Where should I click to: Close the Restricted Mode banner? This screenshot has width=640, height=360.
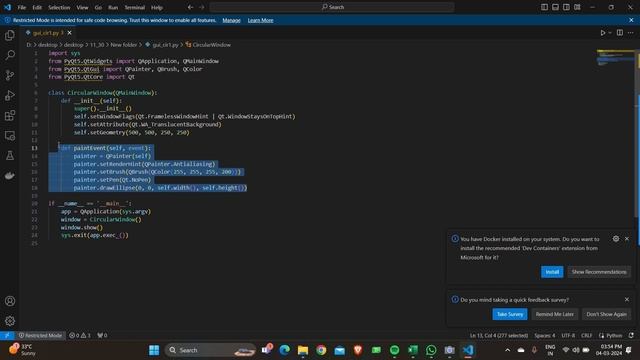631,20
